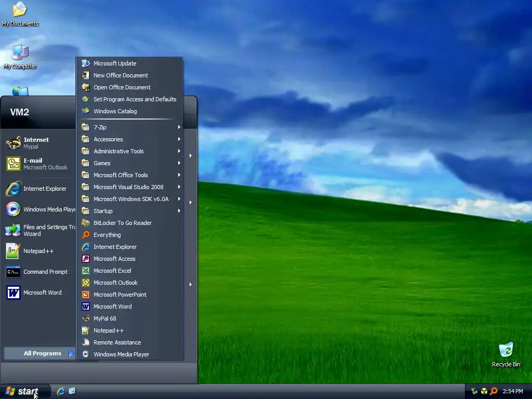Click the Games folder icon

tap(86, 163)
